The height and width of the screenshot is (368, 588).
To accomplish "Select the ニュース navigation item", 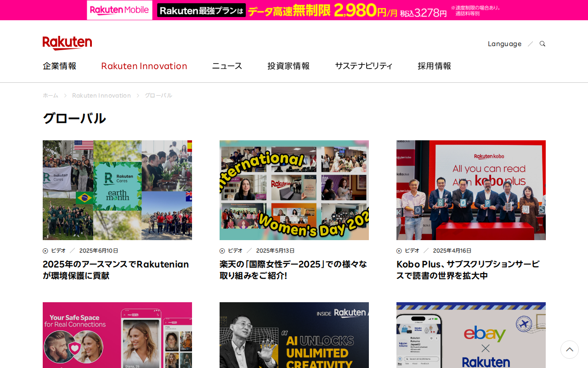I will 227,65.
